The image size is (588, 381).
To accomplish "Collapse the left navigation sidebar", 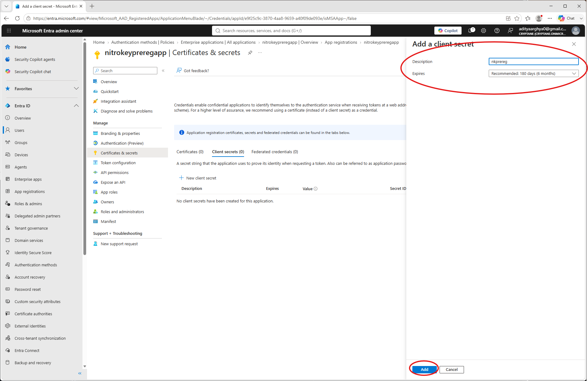I will click(x=80, y=373).
